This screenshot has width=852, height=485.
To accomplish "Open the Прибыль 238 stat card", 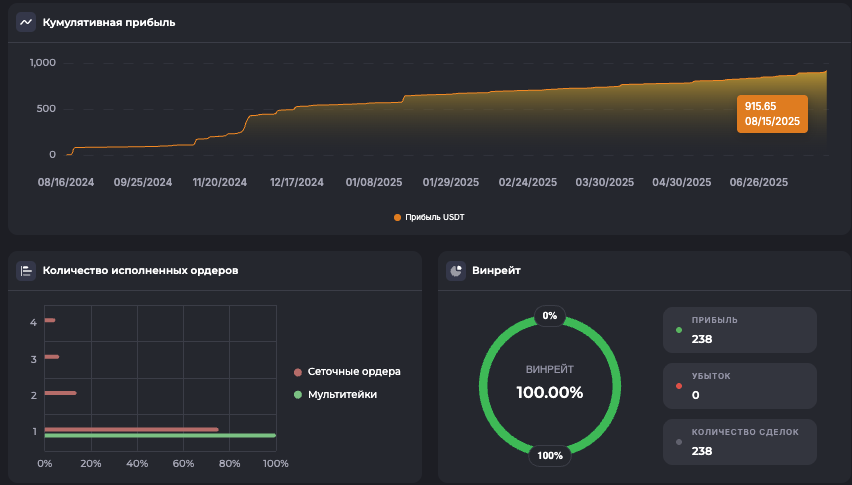I will pos(739,330).
